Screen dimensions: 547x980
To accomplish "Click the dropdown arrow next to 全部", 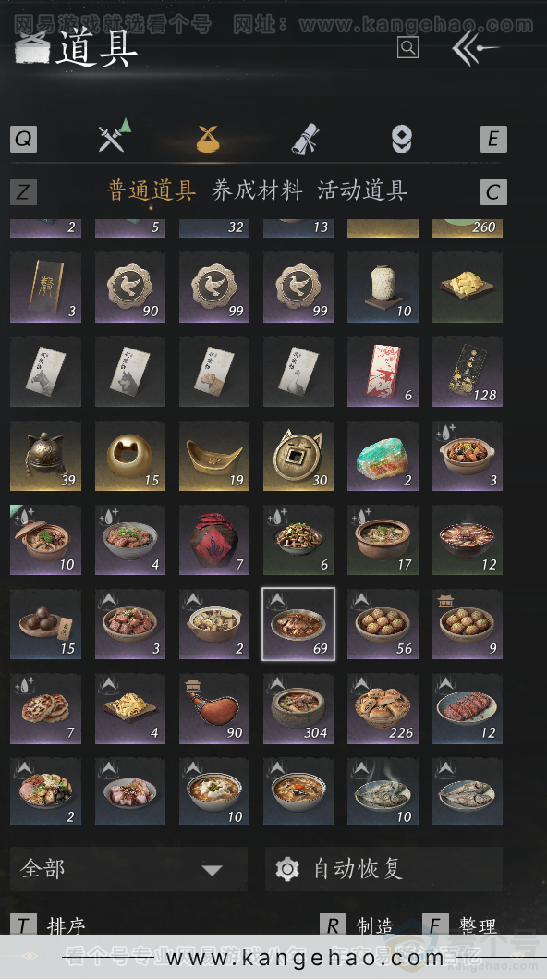I will [x=213, y=870].
